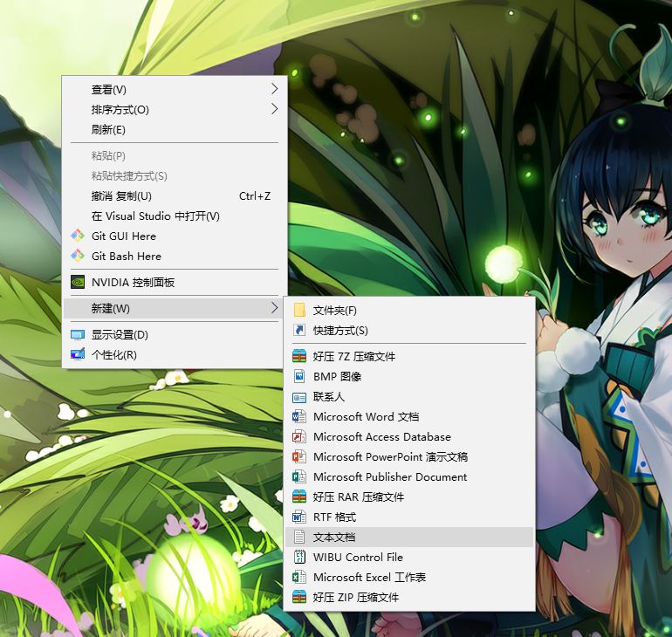Create new Microsoft PowerPoint 演示文稿
This screenshot has height=637, width=672.
point(409,456)
